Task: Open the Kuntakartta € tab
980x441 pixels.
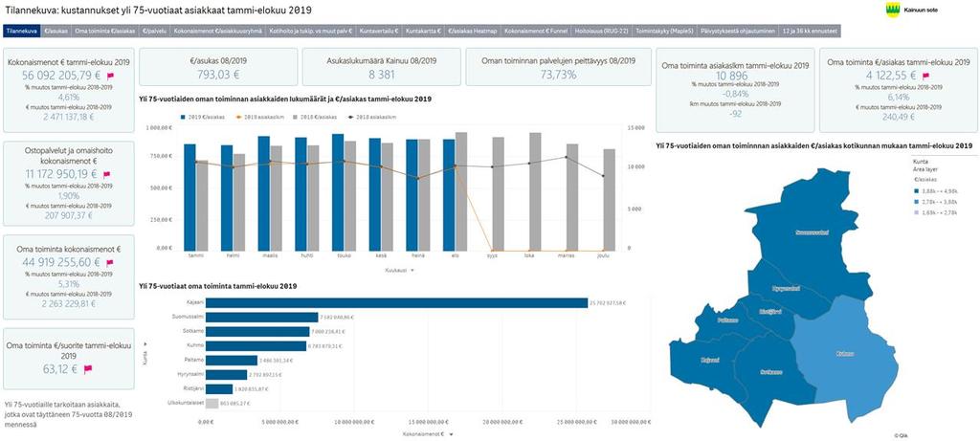Action: pyautogui.click(x=423, y=30)
